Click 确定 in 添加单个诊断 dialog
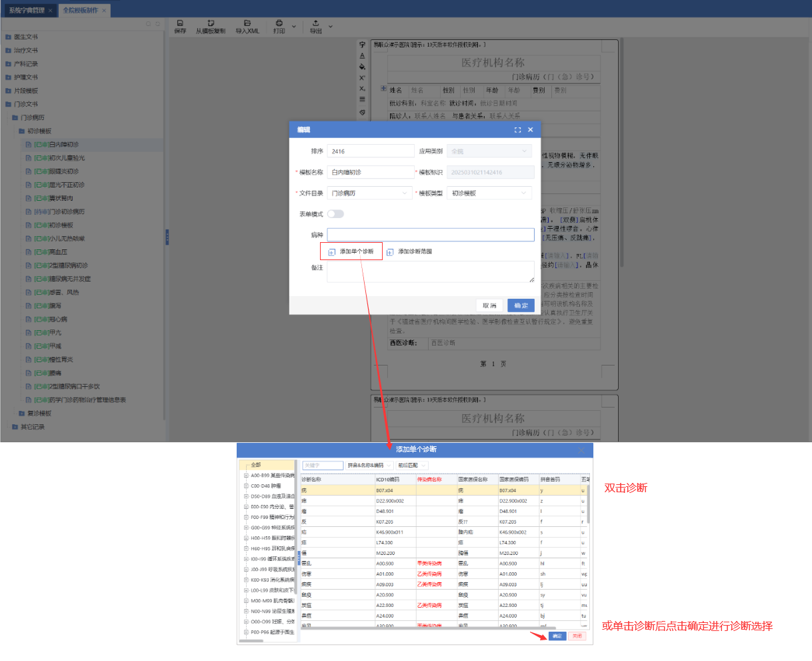812x661 pixels. coord(557,636)
